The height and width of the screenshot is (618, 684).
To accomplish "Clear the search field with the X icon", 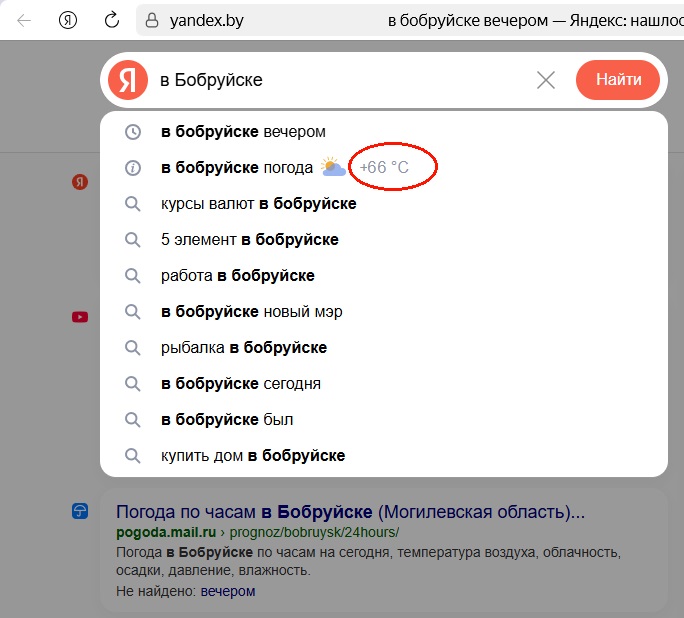I will coord(546,80).
